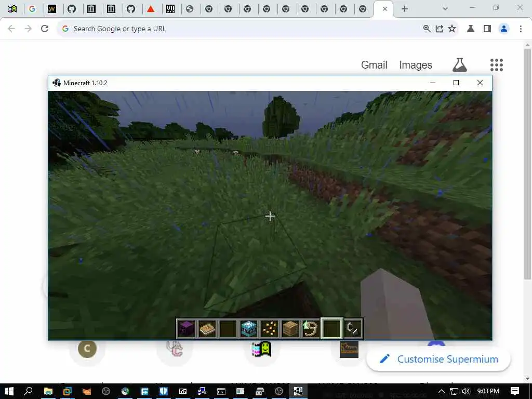Viewport: 532px width, 399px height.
Task: Click the highlighted empty hotbar slot
Action: (x=332, y=328)
